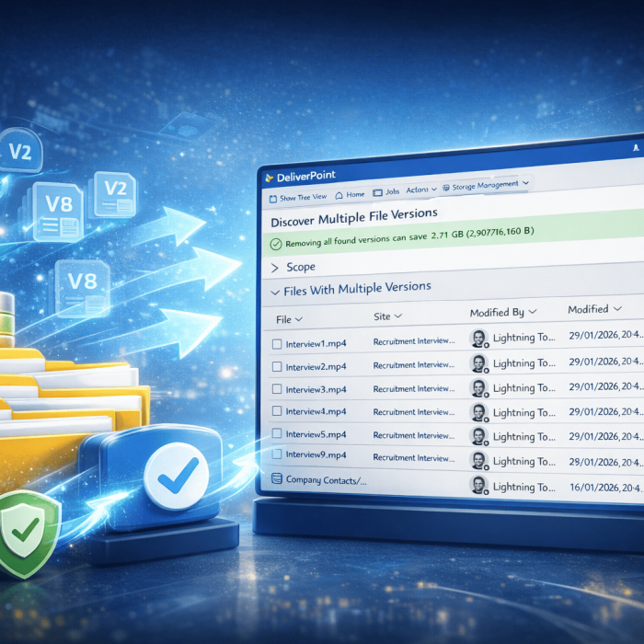This screenshot has height=644, width=644.
Task: Click the green check icon in the savings banner
Action: pyautogui.click(x=276, y=245)
